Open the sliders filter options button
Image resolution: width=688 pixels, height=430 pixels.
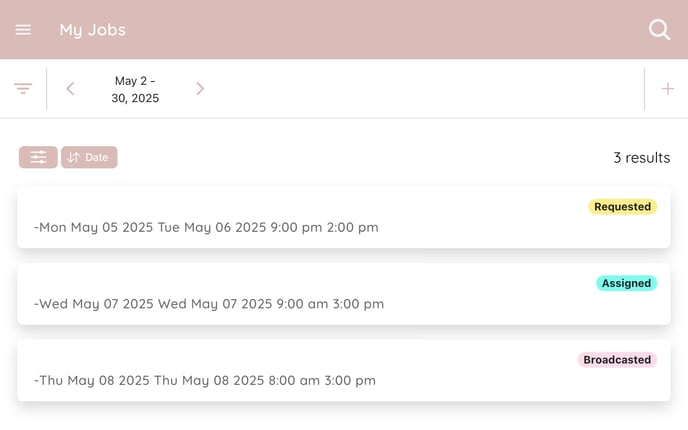[x=38, y=157]
